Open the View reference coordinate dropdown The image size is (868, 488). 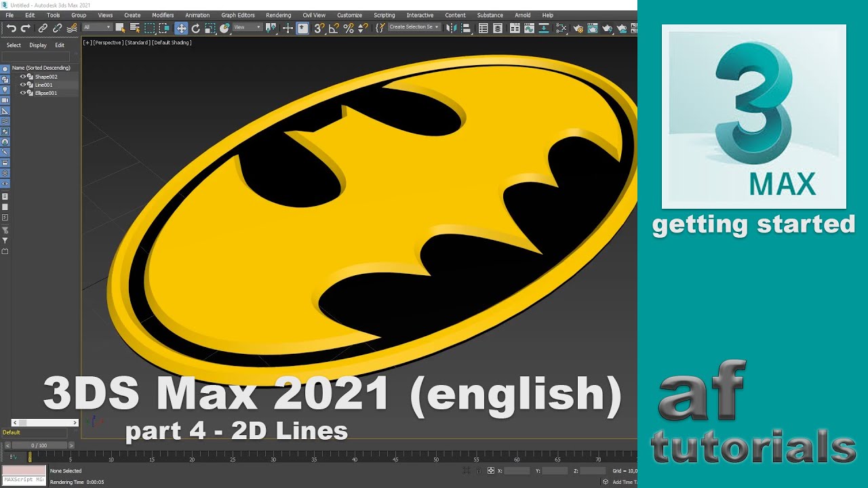click(x=248, y=27)
